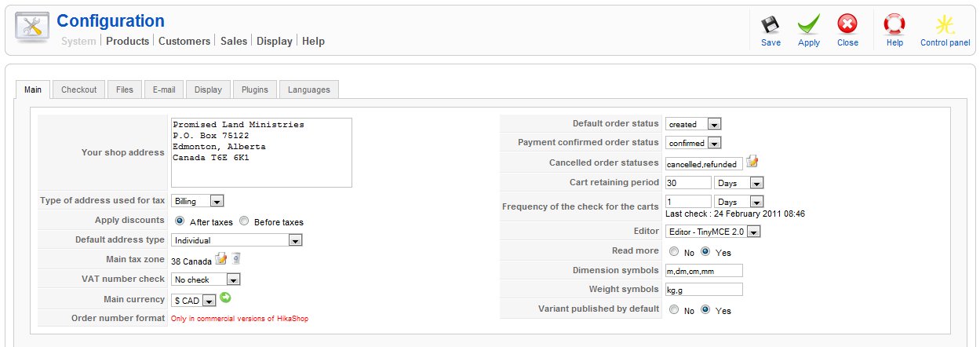Open the Languages tab
Image resolution: width=980 pixels, height=347 pixels.
point(309,89)
